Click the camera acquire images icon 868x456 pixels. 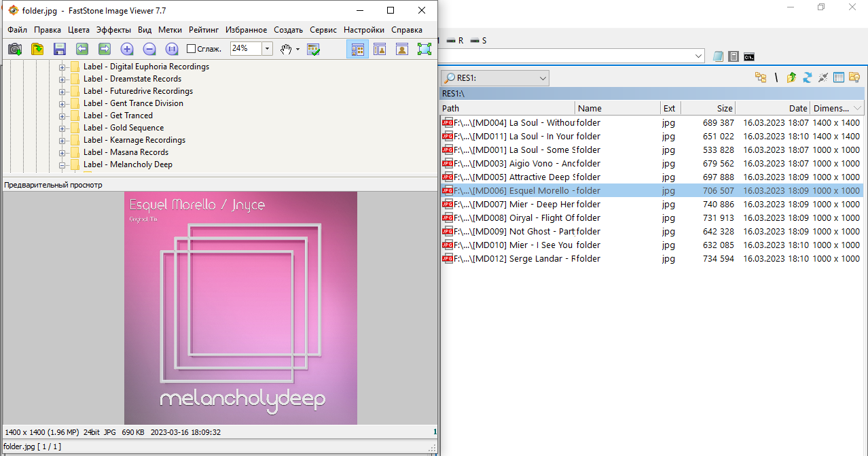15,49
